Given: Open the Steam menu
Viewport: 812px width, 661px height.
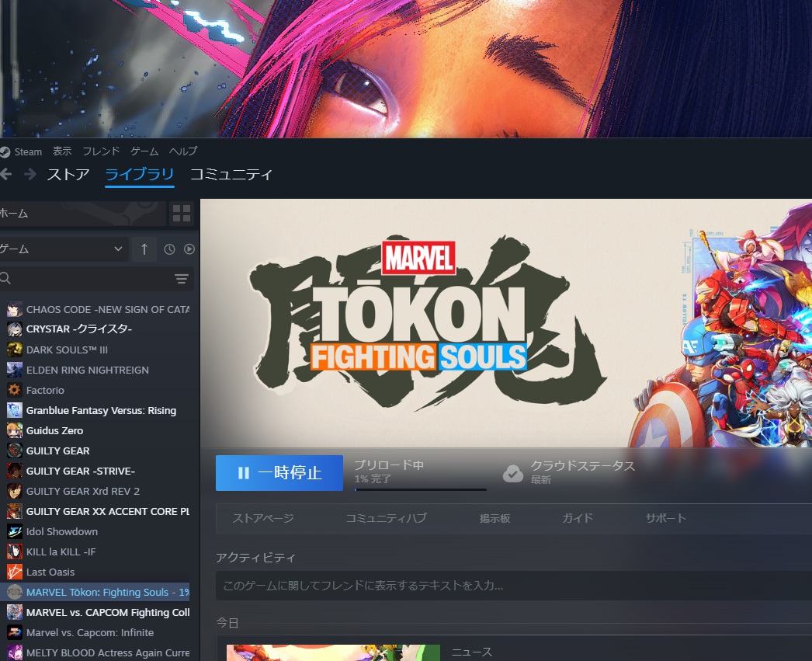Looking at the screenshot, I should 28,151.
